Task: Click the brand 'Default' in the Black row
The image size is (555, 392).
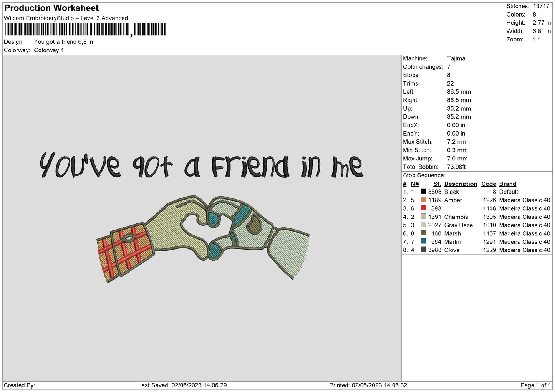Action: [x=509, y=192]
